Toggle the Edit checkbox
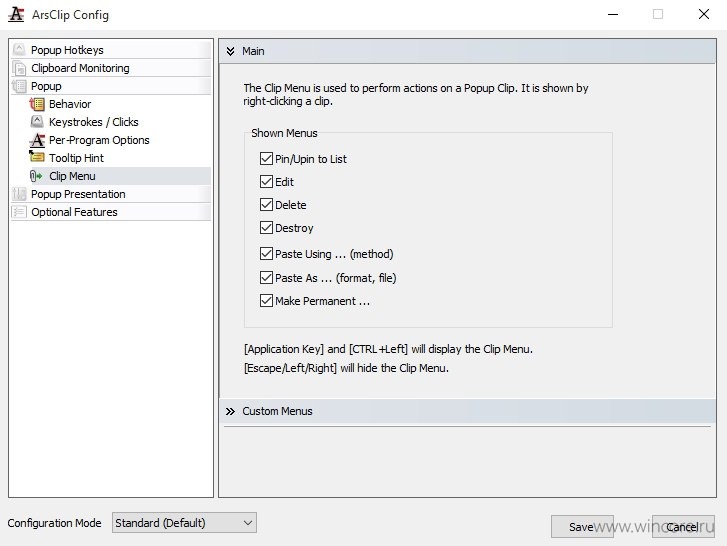The height and width of the screenshot is (546, 727). (266, 181)
